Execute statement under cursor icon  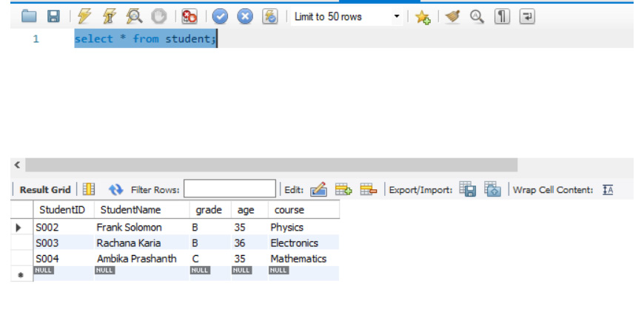click(110, 16)
